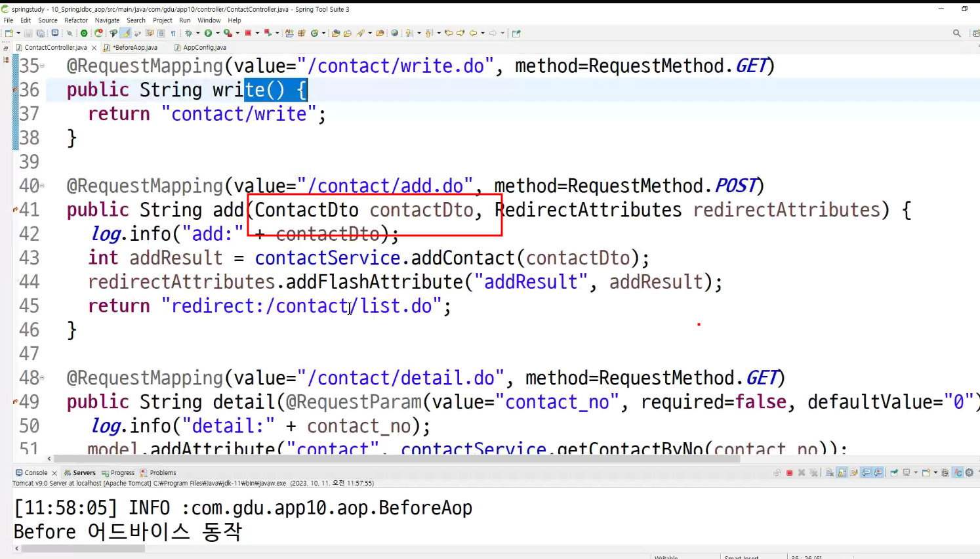Click Console Remove Launch gray X icon
Image resolution: width=980 pixels, height=559 pixels.
[802, 472]
